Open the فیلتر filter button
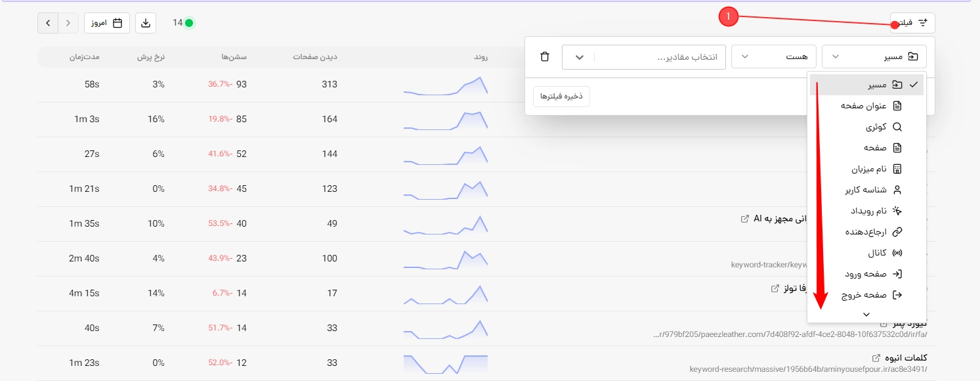980x381 pixels. tap(913, 23)
